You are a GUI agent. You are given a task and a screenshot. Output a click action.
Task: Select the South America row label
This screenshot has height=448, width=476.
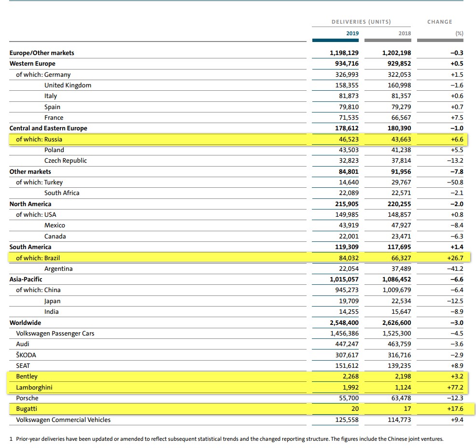tap(30, 247)
